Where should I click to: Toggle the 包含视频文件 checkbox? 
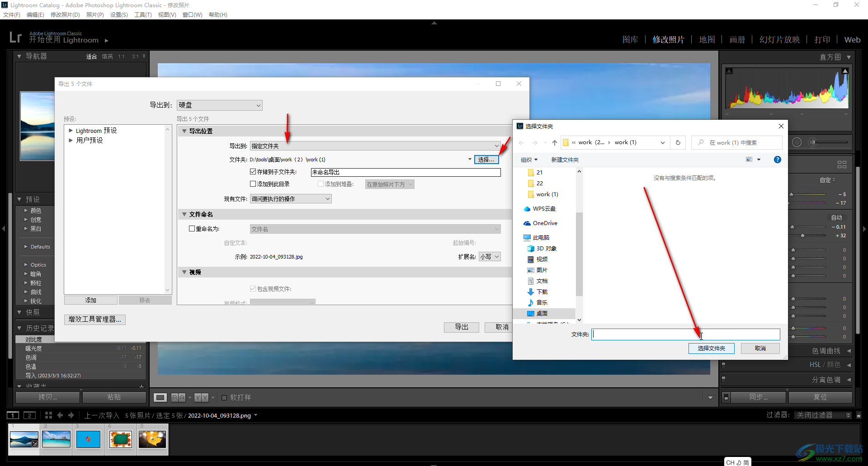253,289
